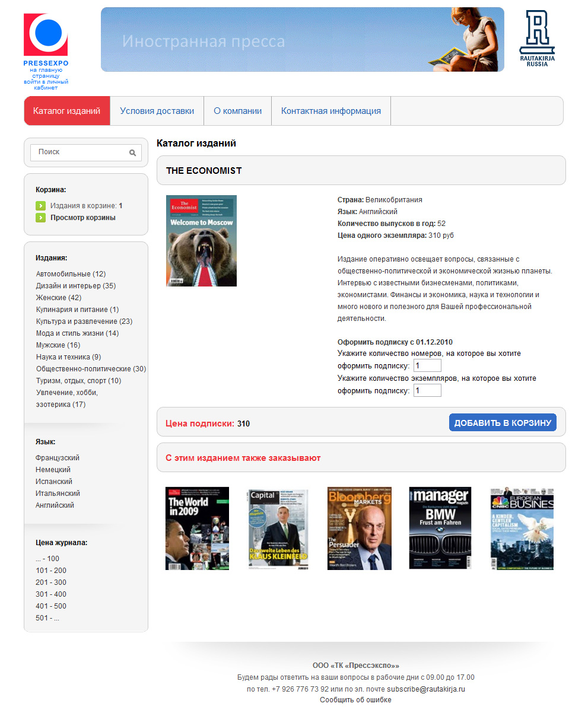588x710 pixels.
Task: Select the Capital magazine cover
Action: (278, 528)
